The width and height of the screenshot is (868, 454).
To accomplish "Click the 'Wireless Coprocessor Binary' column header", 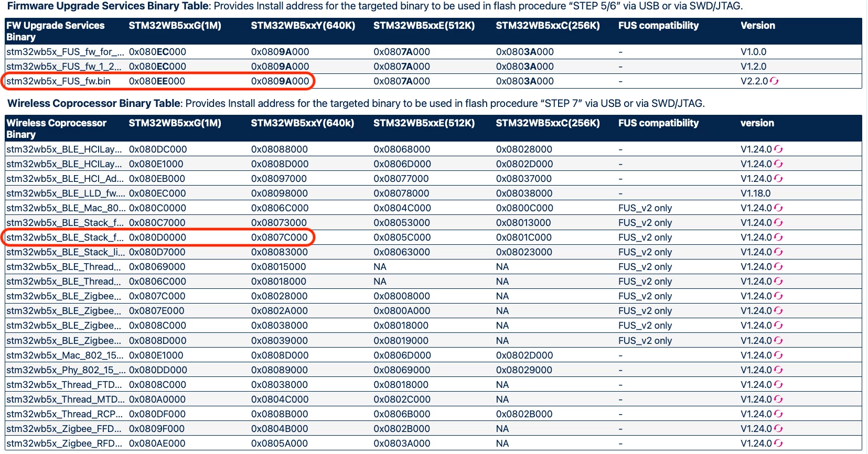I will coord(57,128).
